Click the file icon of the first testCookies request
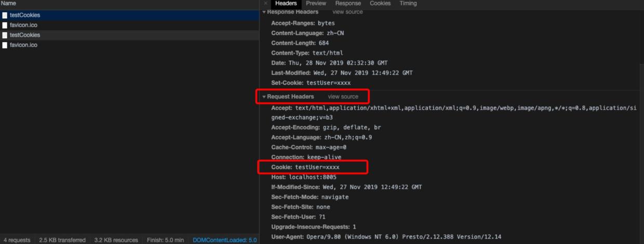Viewport: 644px width, 244px height. tap(5, 15)
